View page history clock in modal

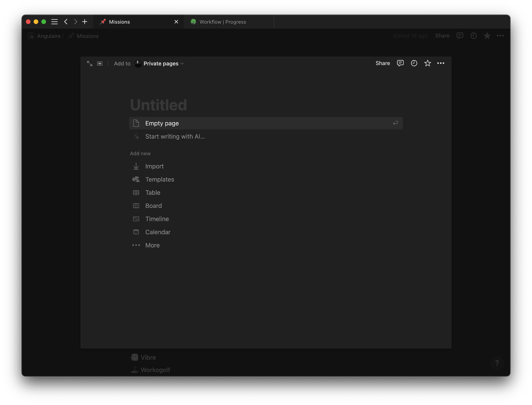click(414, 63)
